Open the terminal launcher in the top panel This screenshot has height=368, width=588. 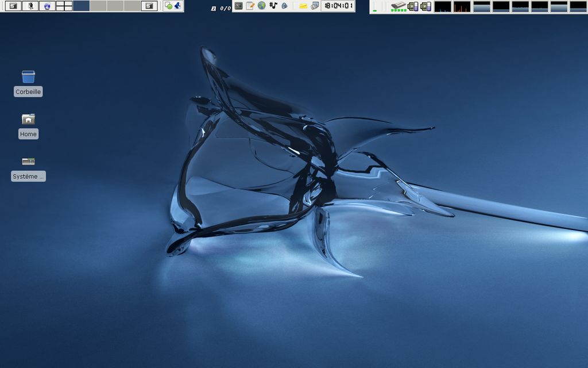238,6
